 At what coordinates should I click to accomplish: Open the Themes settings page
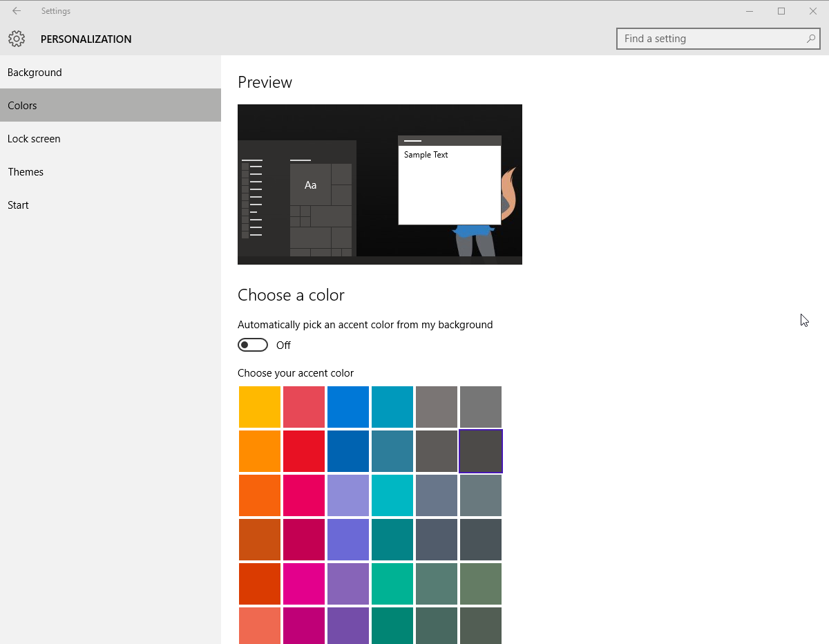[x=111, y=172]
